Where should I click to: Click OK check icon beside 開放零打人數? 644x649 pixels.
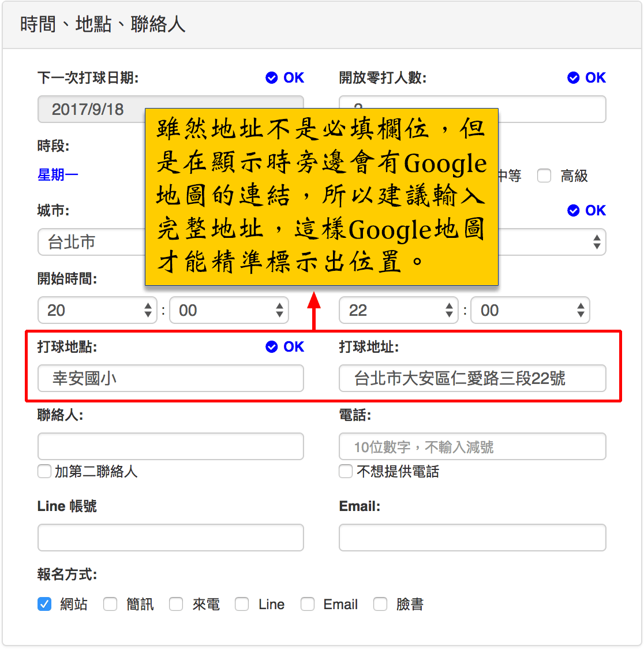[573, 78]
